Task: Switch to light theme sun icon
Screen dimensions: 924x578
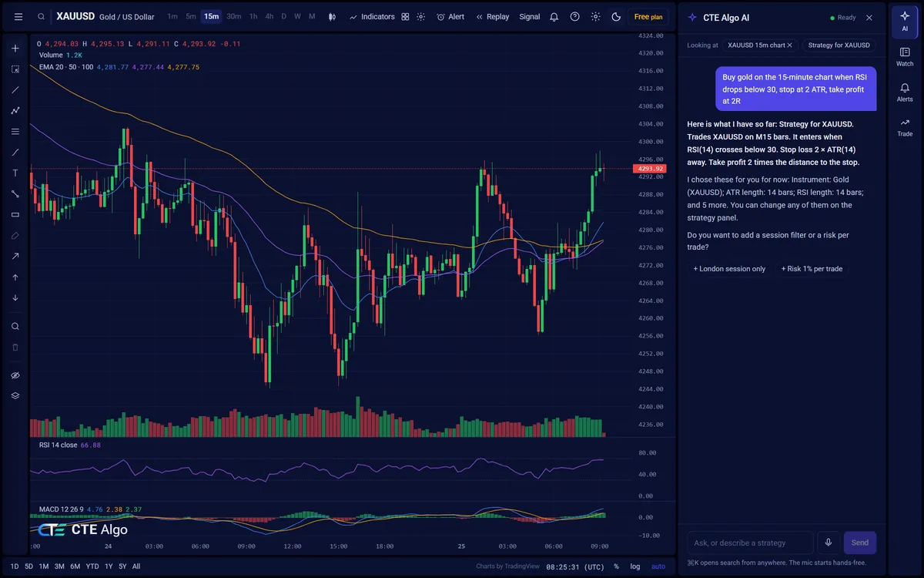Action: pos(595,16)
